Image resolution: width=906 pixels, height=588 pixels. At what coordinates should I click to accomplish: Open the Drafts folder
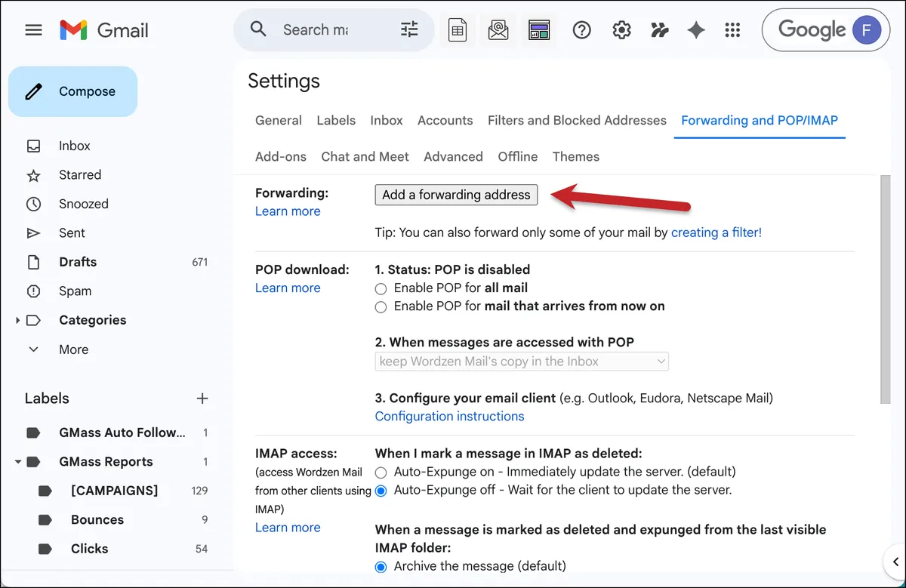(78, 262)
